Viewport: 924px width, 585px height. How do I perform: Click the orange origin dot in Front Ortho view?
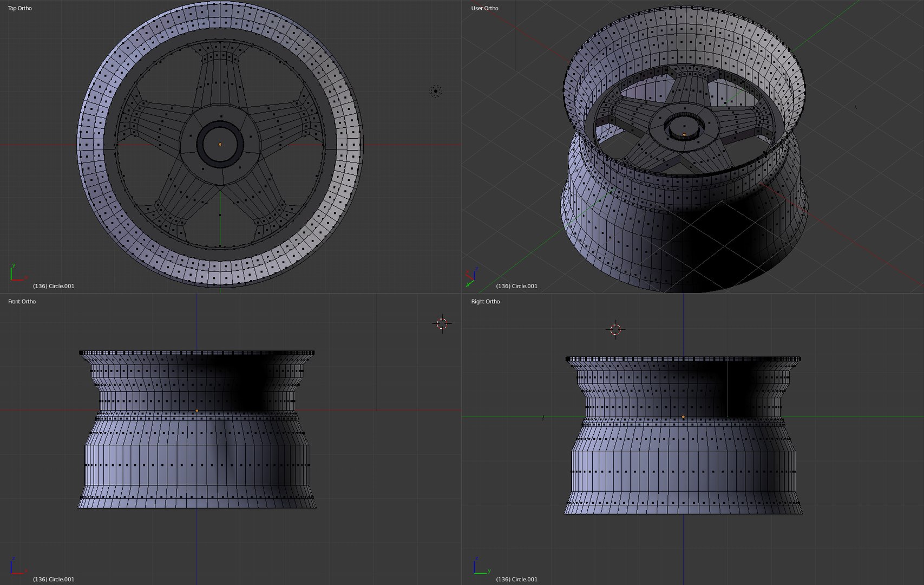coord(196,411)
